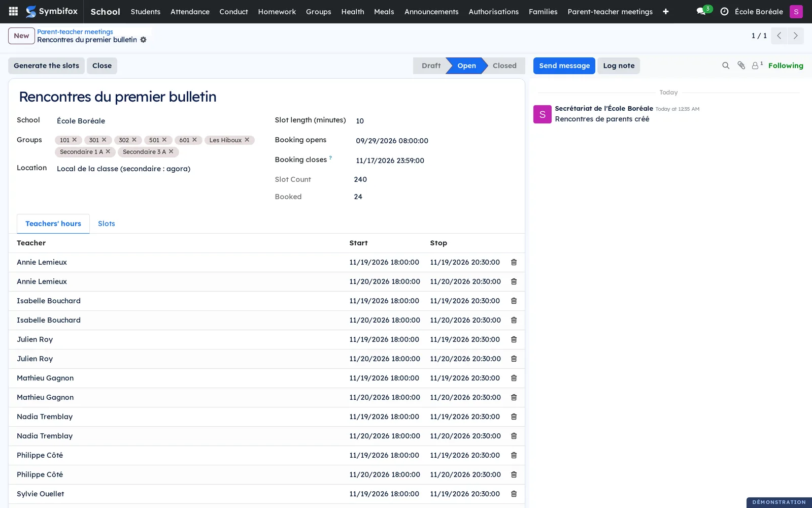Open the activities clock icon
The width and height of the screenshot is (812, 508).
click(724, 11)
